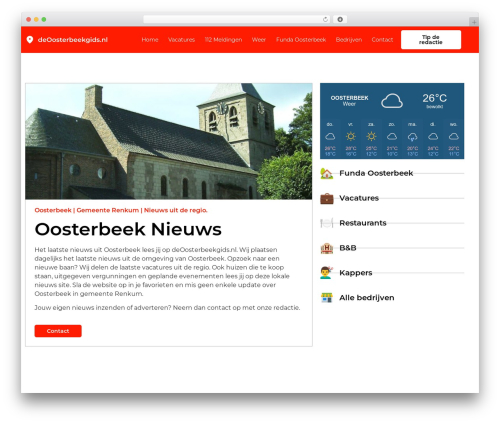Click the large cloud icon in weather widget
Viewport: 500px width, 423px height.
click(392, 101)
